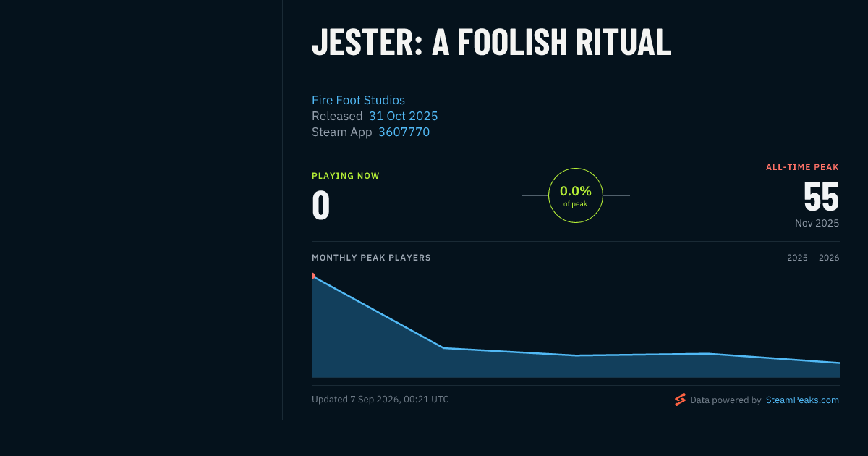
Task: Click the SteamPeaks logo icon
Action: (680, 400)
